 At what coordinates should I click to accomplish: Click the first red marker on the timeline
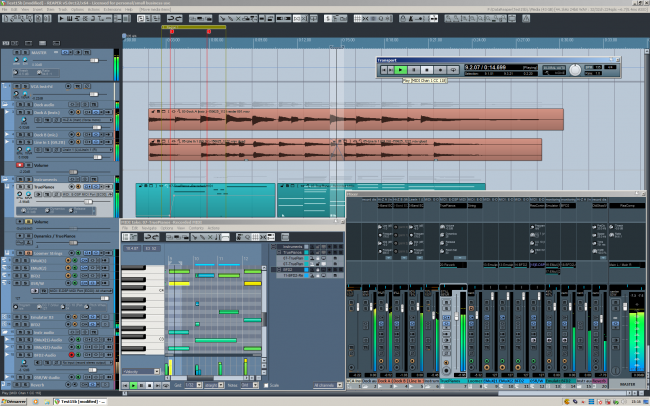(172, 32)
